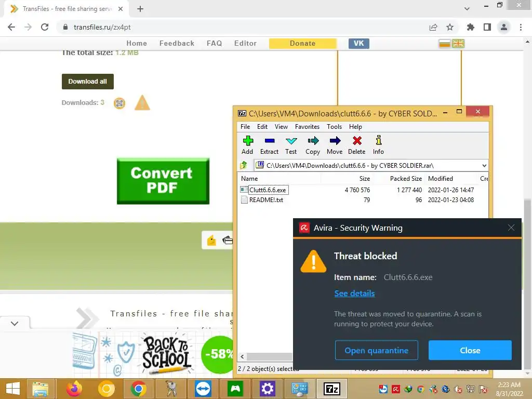Click the Back To School ad banner
The width and height of the screenshot is (532, 399).
pyautogui.click(x=153, y=354)
